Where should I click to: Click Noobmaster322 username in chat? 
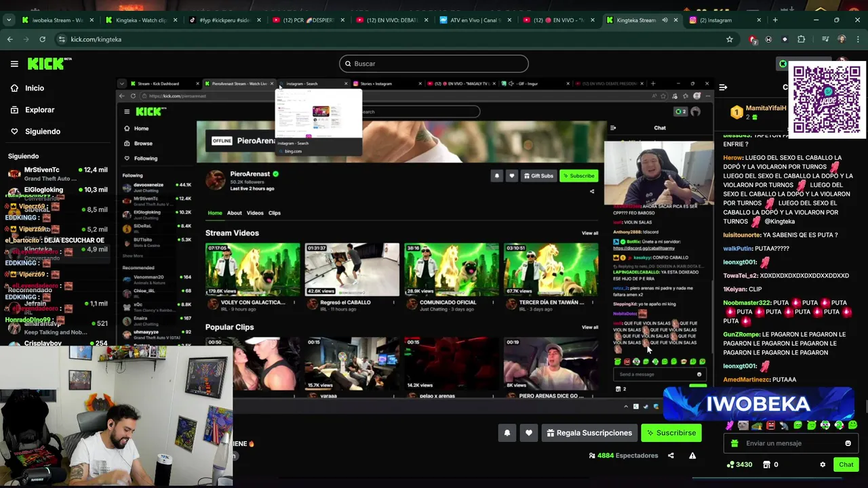pos(747,303)
